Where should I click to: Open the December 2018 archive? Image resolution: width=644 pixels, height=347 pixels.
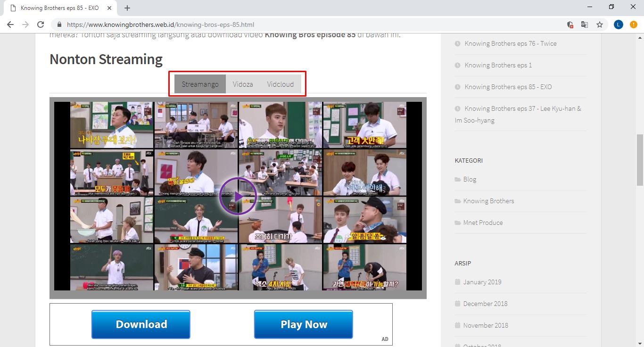click(485, 304)
